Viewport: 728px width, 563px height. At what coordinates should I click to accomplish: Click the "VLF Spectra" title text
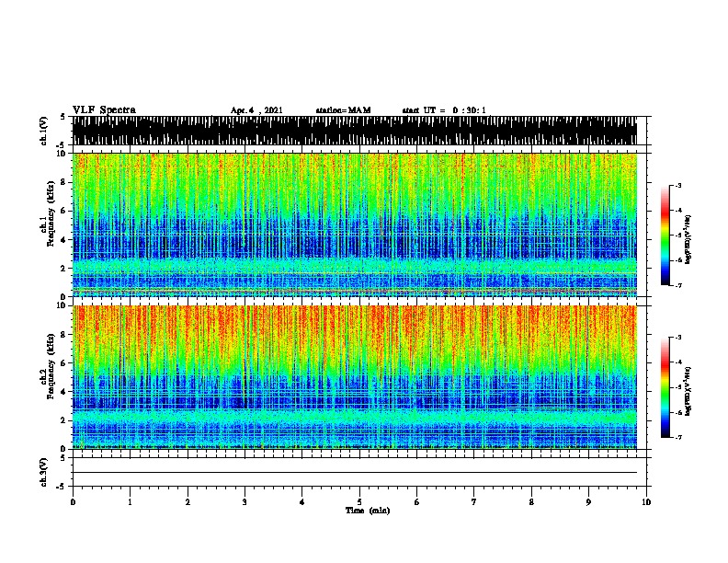click(104, 110)
